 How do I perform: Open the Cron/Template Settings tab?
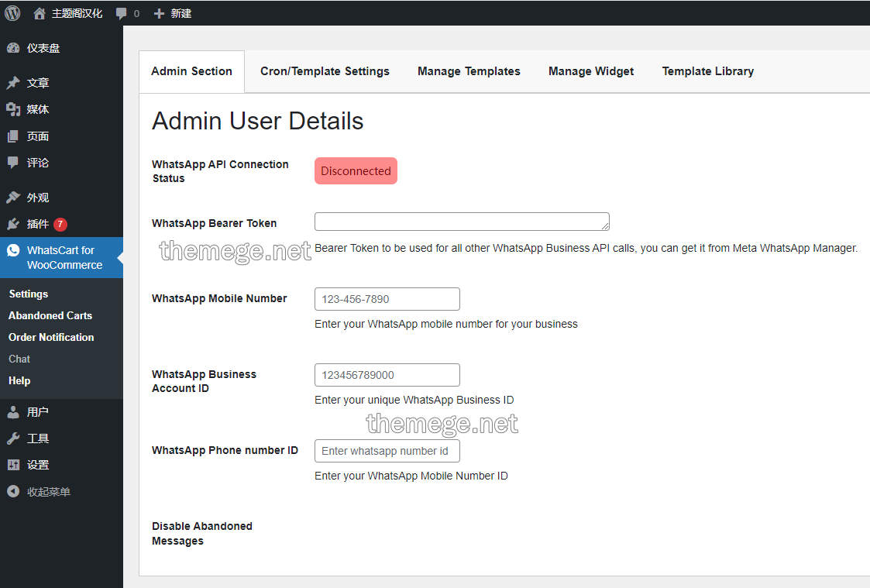(325, 71)
